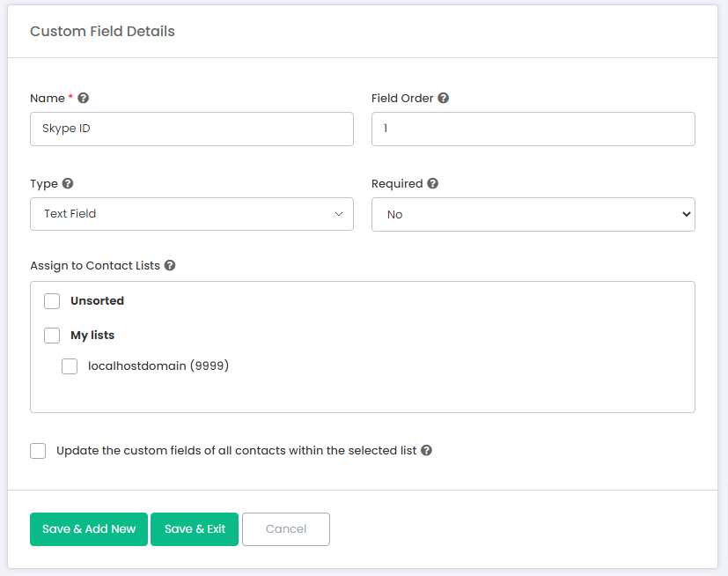Toggle the update custom fields of all contacts checkbox
The image size is (728, 576).
pos(38,451)
